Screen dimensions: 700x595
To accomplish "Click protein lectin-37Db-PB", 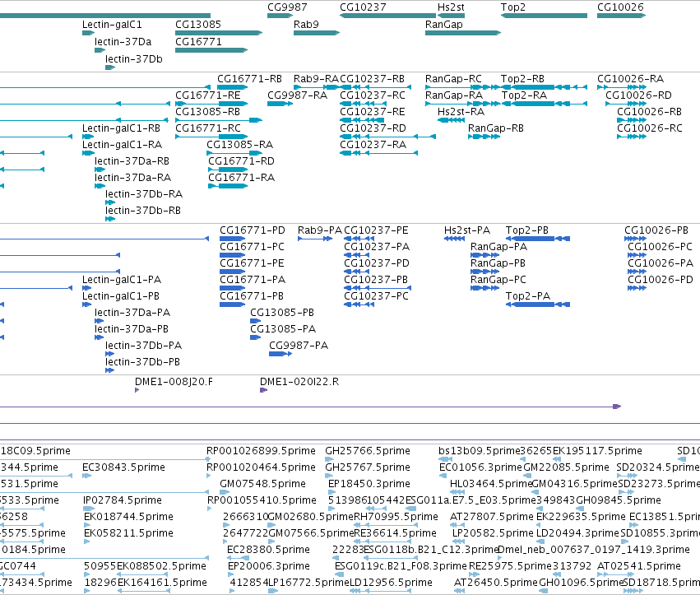I will (x=142, y=362).
